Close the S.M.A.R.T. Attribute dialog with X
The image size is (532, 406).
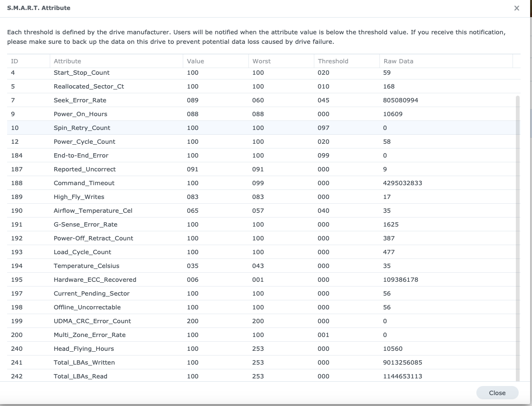point(516,8)
